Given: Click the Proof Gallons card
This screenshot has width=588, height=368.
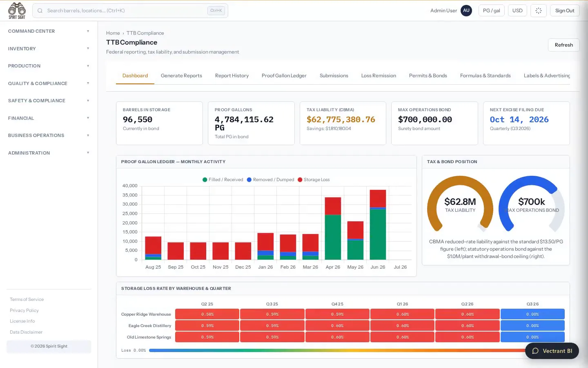Looking at the screenshot, I should 251,123.
